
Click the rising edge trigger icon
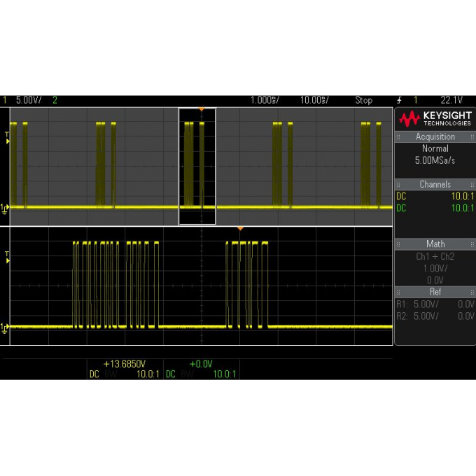(400, 100)
